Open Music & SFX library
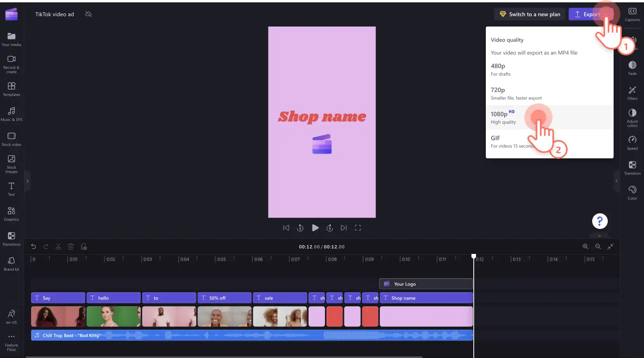The image size is (644, 358). 11,114
